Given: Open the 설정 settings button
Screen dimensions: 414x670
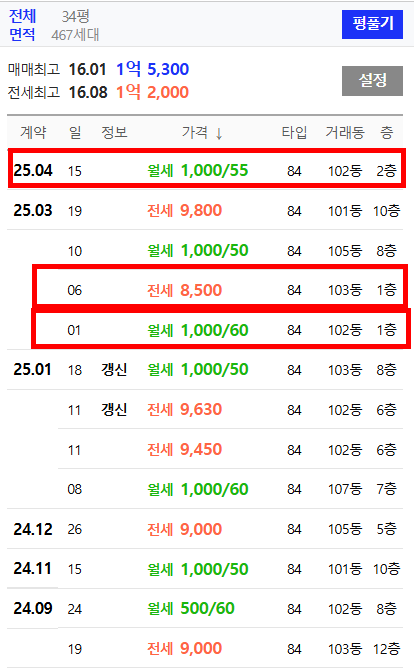Looking at the screenshot, I should [372, 81].
